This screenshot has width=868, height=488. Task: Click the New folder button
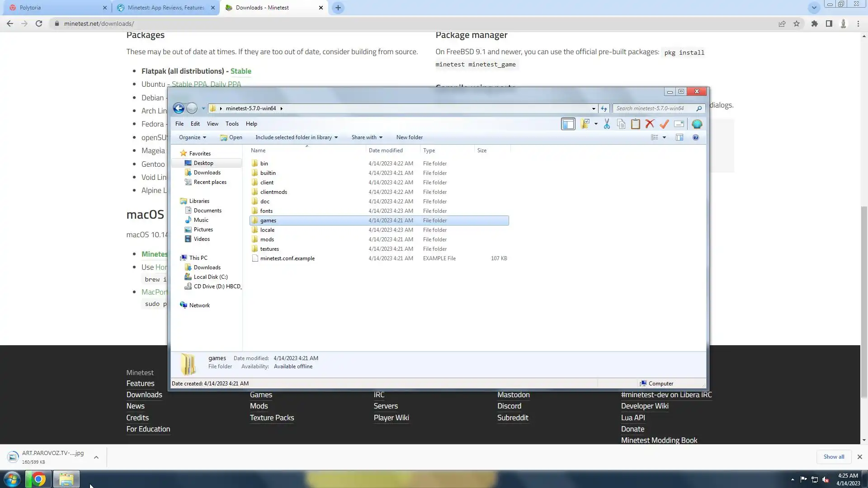pyautogui.click(x=410, y=137)
